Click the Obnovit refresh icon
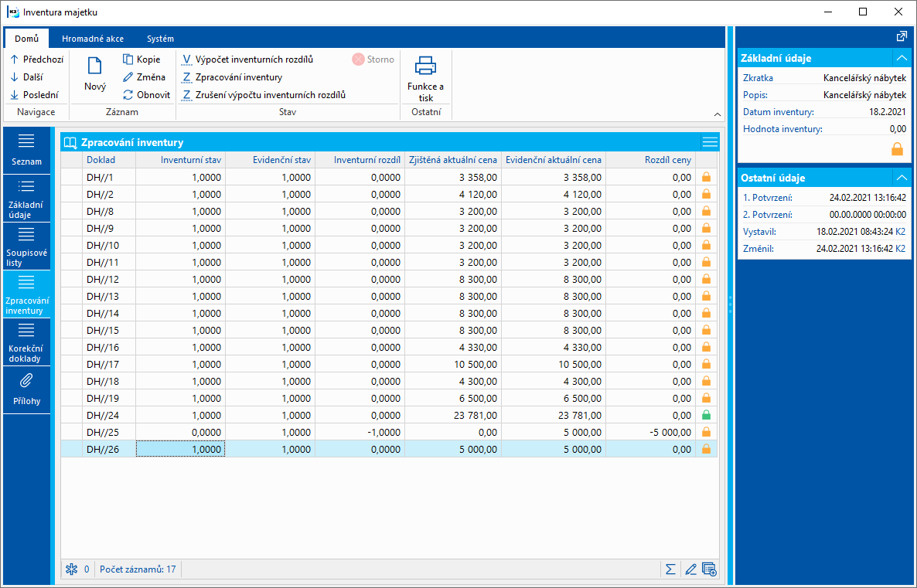 pyautogui.click(x=128, y=95)
